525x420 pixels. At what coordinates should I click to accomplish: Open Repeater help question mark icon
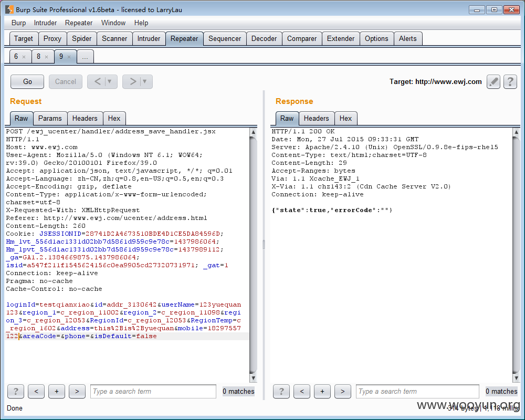[x=510, y=82]
